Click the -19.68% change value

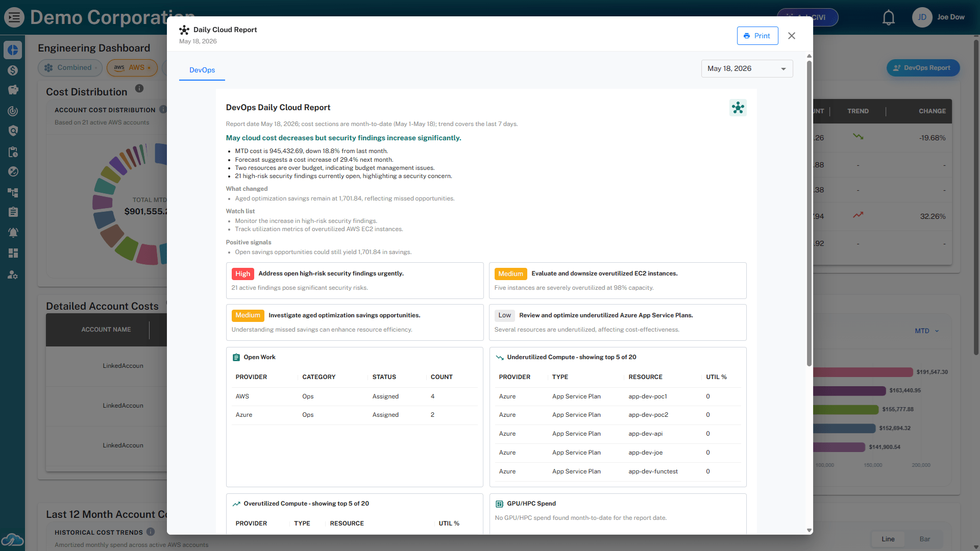[932, 138]
